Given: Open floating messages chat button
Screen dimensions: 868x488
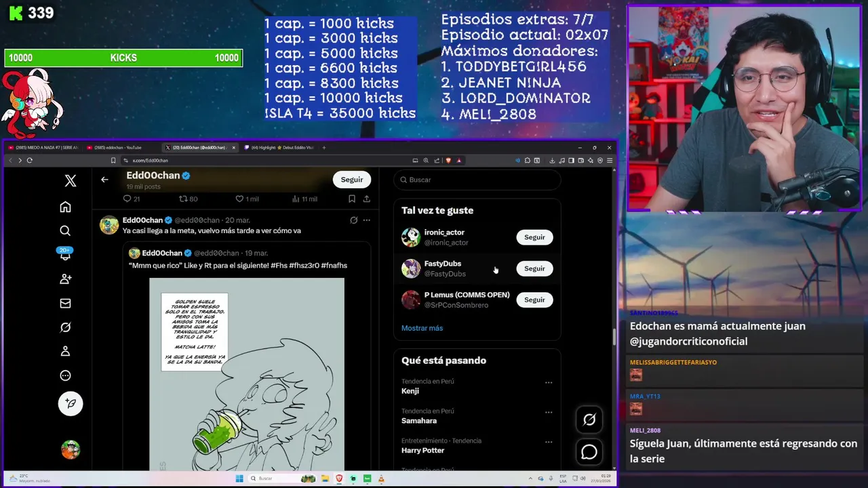Looking at the screenshot, I should (589, 451).
